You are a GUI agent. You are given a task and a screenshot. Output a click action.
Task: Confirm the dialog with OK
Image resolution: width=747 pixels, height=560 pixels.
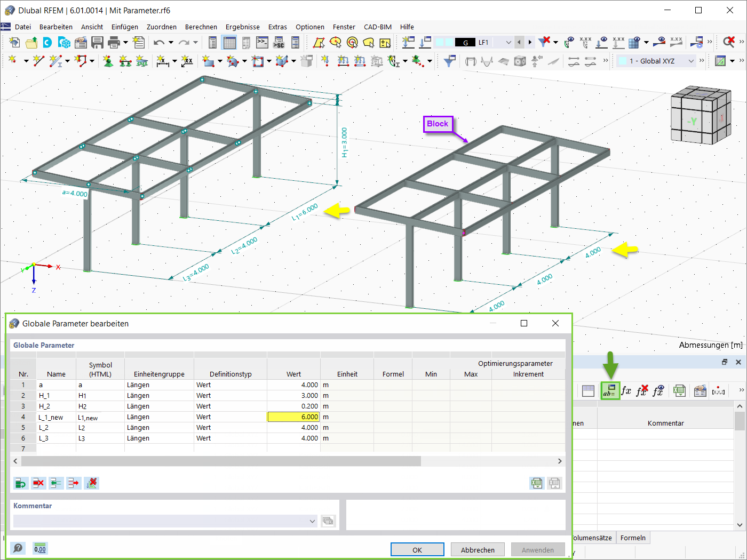click(x=417, y=550)
